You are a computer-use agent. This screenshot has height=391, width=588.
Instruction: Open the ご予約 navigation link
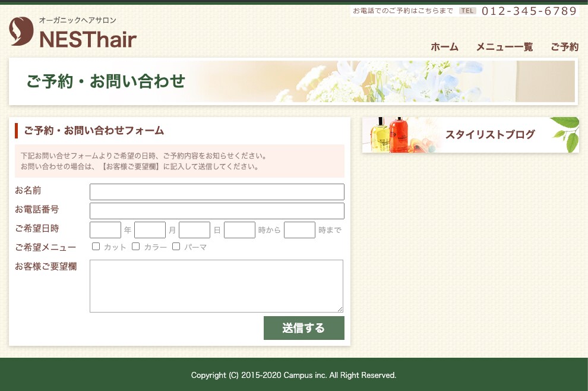click(564, 47)
